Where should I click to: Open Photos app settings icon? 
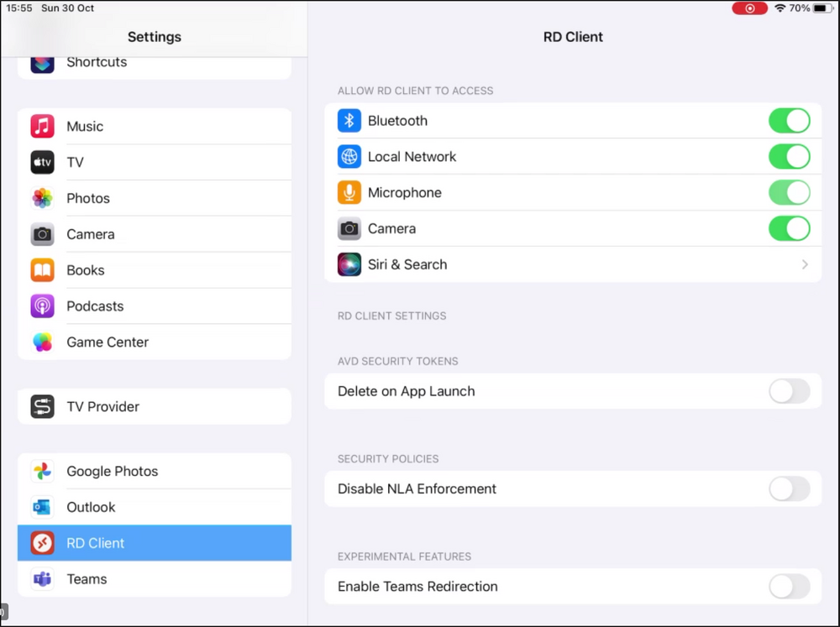[42, 198]
